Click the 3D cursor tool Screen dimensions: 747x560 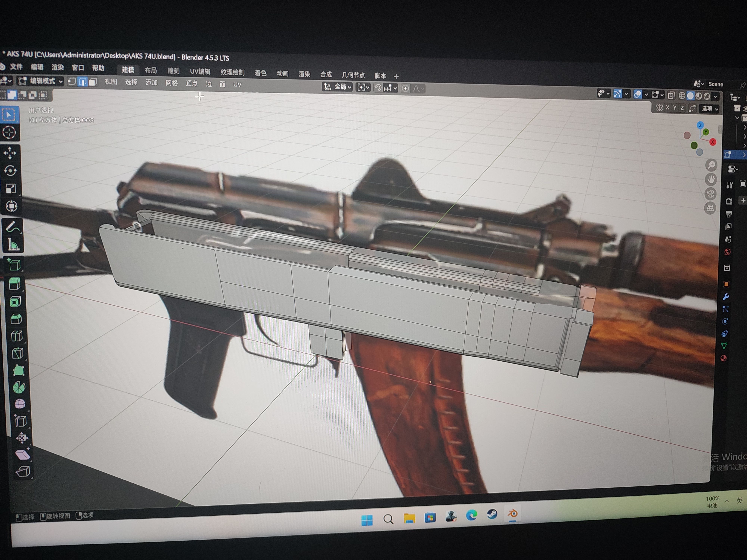click(9, 132)
